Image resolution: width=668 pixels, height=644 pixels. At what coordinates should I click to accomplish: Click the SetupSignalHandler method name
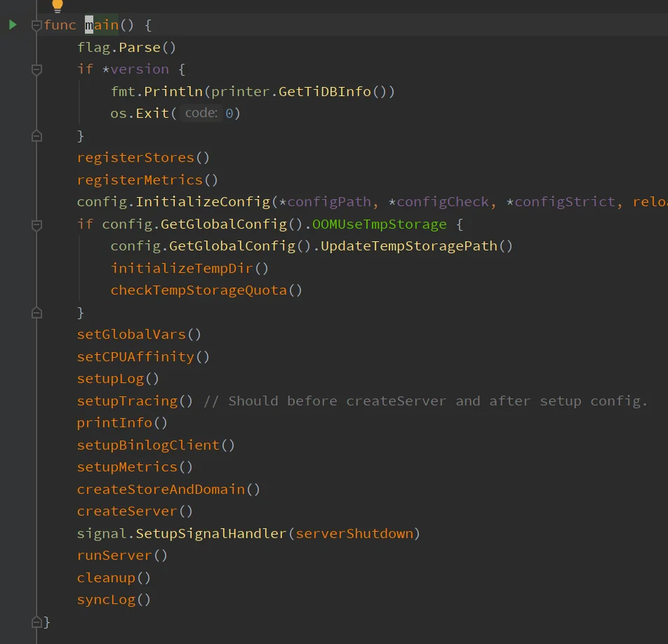[x=211, y=533]
